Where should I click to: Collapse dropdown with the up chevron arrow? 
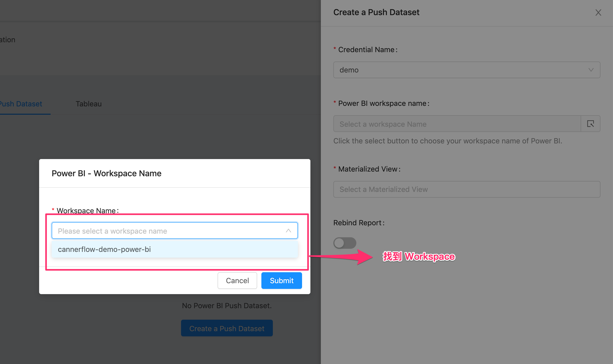288,231
